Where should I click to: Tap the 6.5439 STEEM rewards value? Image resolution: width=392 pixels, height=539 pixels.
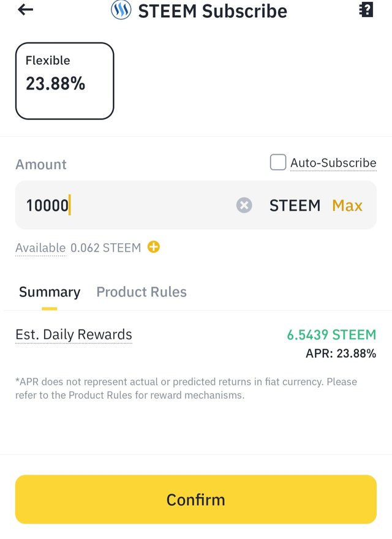(x=331, y=334)
